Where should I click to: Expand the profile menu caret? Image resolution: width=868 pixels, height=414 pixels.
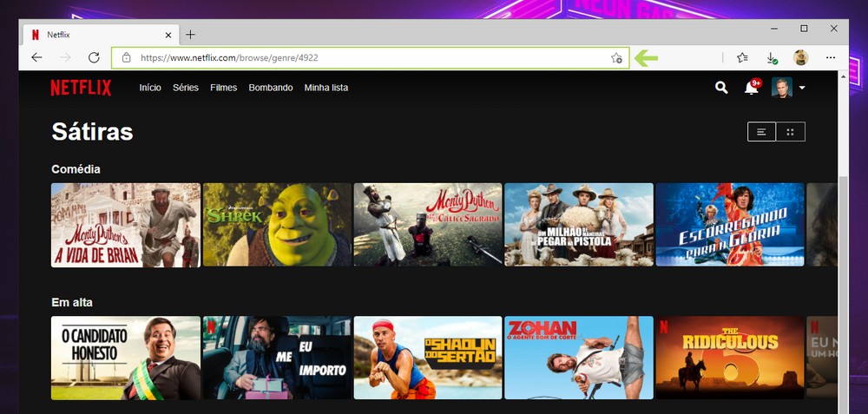(802, 88)
